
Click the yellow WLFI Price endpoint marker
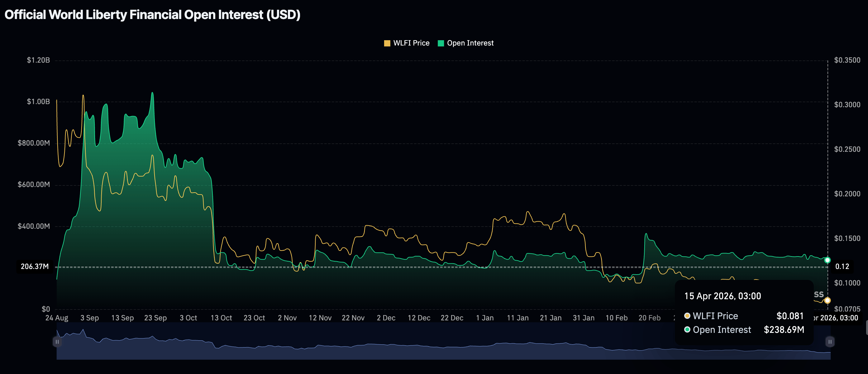(827, 300)
